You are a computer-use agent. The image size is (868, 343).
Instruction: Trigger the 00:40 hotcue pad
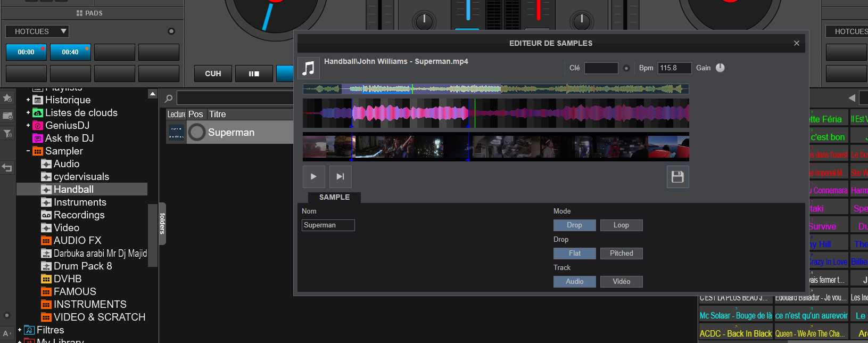coord(70,52)
